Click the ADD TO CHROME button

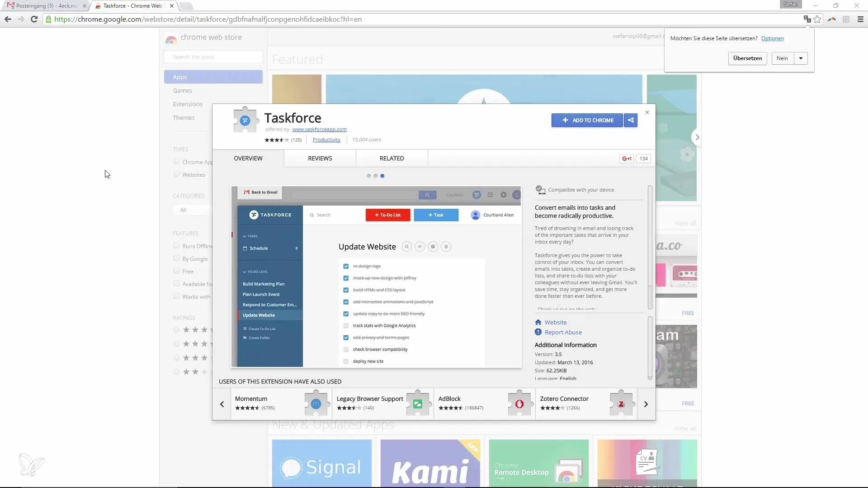click(587, 120)
